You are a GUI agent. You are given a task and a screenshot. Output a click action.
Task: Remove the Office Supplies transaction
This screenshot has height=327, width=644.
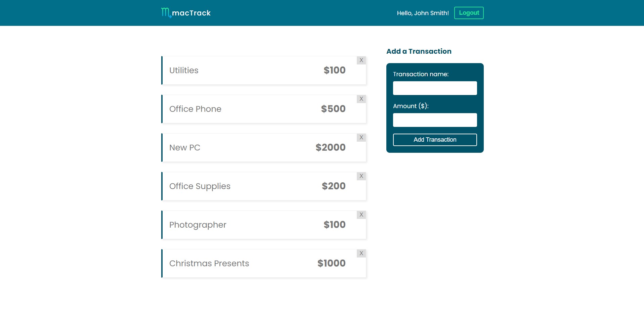pos(361,176)
